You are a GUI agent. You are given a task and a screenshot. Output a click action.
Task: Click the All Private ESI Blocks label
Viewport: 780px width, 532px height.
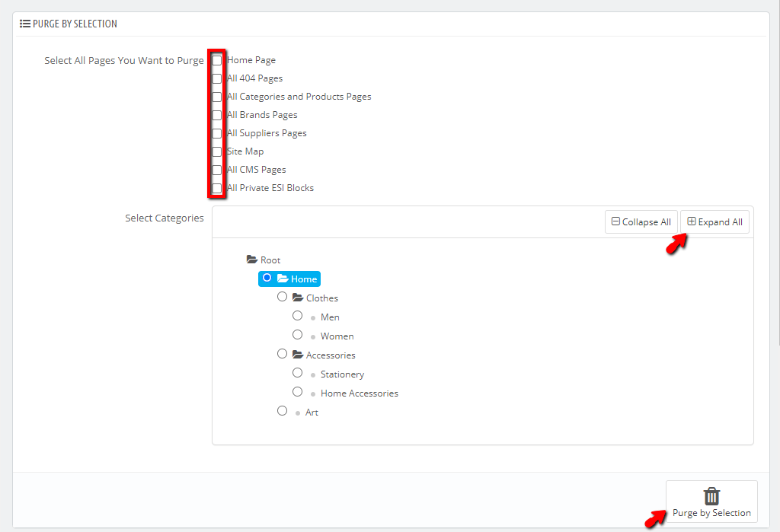[x=270, y=188]
